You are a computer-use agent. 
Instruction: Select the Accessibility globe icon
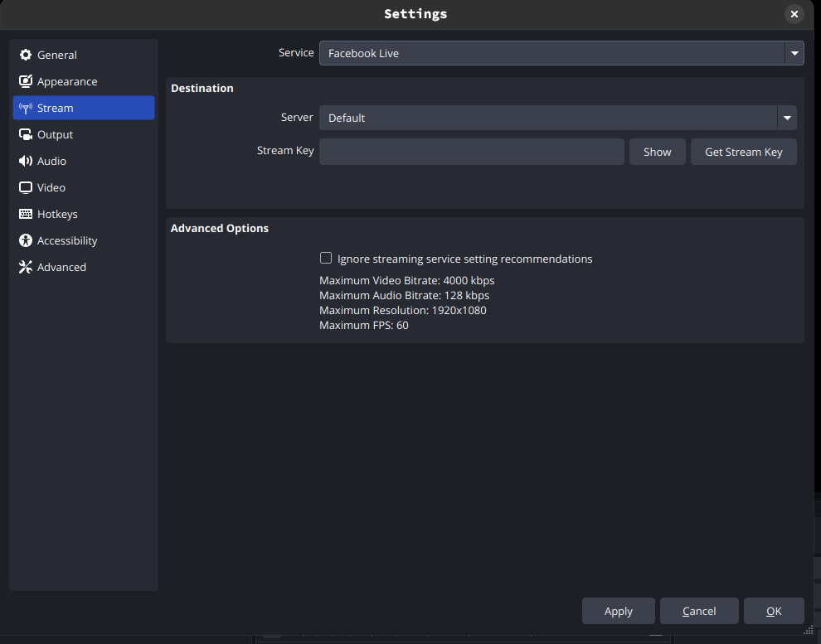[x=25, y=240]
